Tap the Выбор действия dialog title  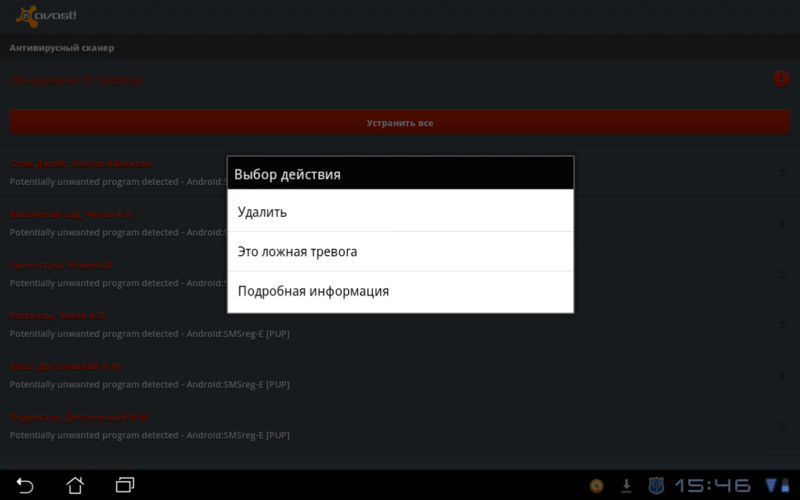[x=287, y=174]
